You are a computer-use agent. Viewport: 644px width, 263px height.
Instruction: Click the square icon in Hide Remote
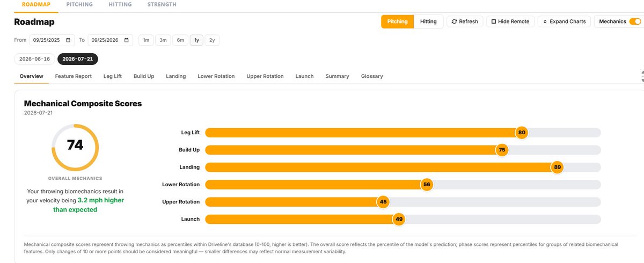494,21
